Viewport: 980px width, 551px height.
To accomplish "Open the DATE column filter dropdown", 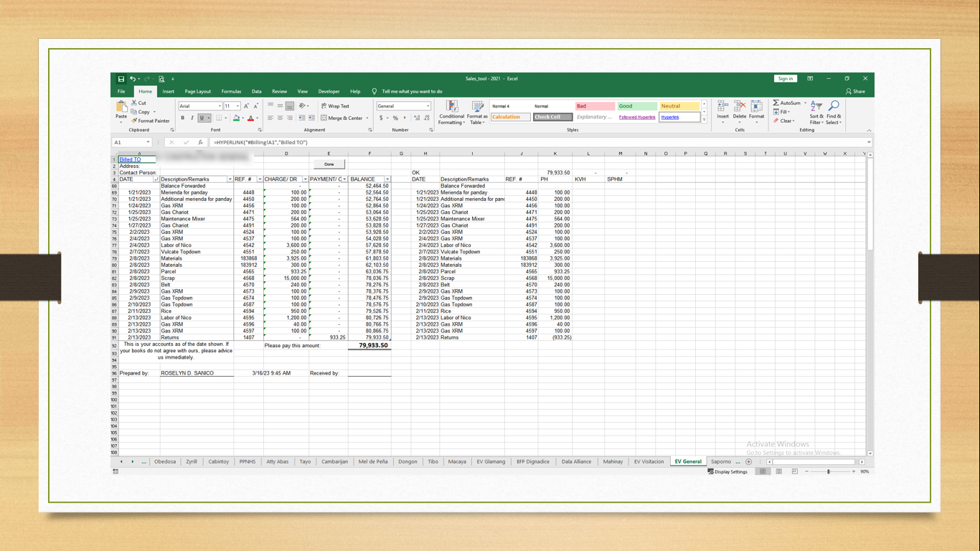I will point(156,179).
